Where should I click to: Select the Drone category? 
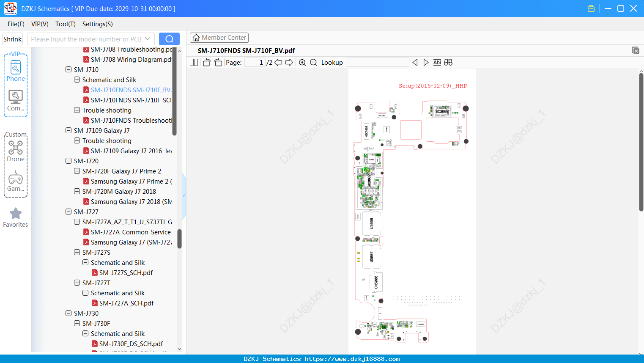[16, 151]
